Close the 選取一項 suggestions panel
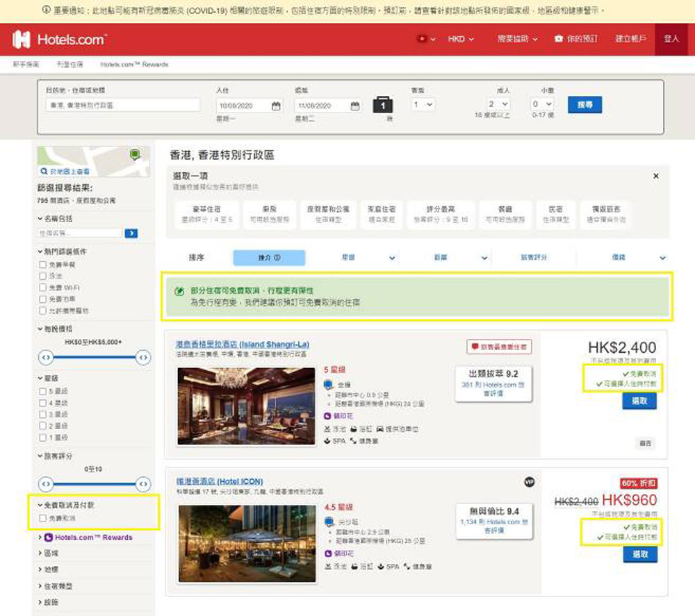This screenshot has width=695, height=616. coord(656,176)
